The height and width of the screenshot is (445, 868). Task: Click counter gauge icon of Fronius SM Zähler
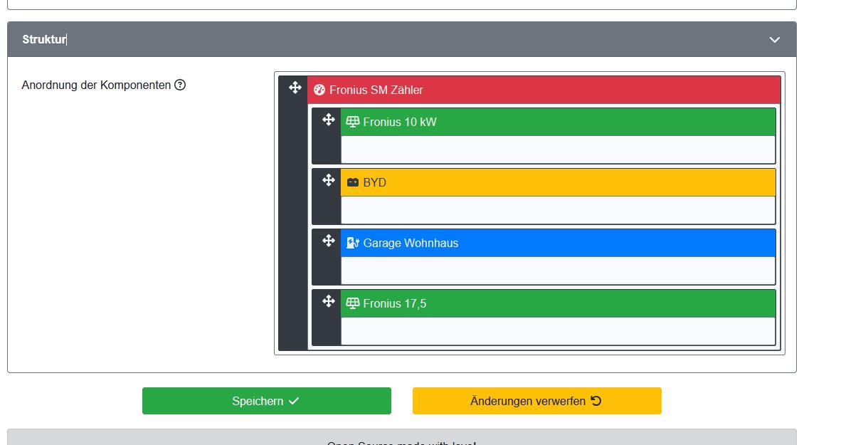pyautogui.click(x=319, y=90)
